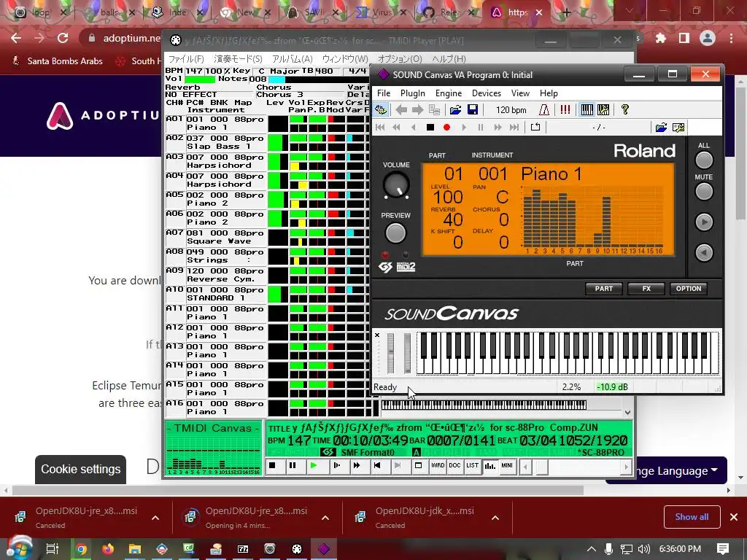The image size is (747, 560).
Task: Pause playback in TMIDI Player
Action: 293,466
